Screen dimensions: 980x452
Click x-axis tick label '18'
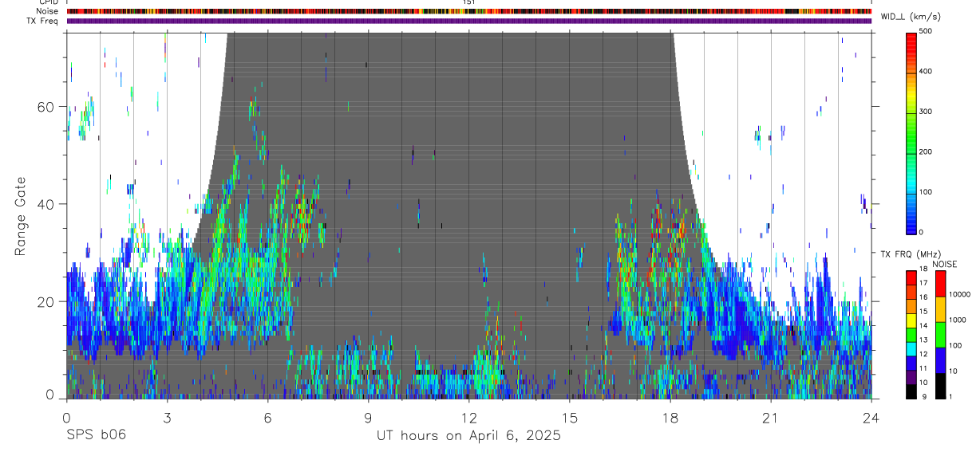pyautogui.click(x=670, y=417)
